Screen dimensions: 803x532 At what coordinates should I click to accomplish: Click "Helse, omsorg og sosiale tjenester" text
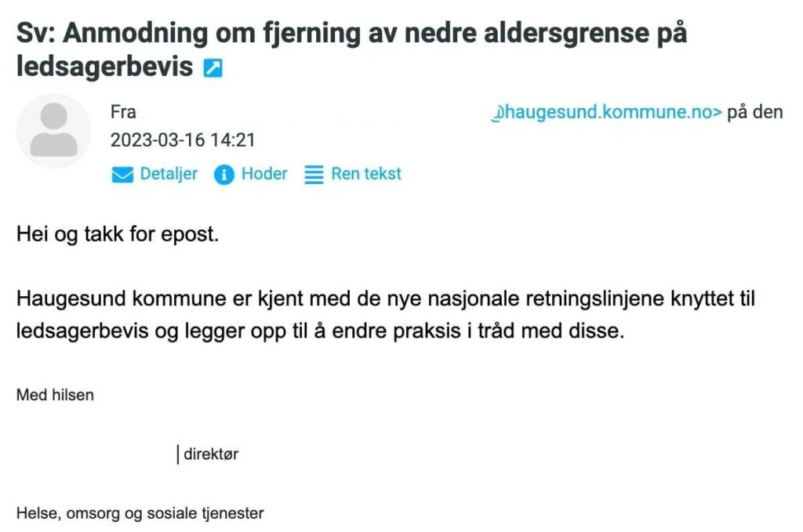140,514
